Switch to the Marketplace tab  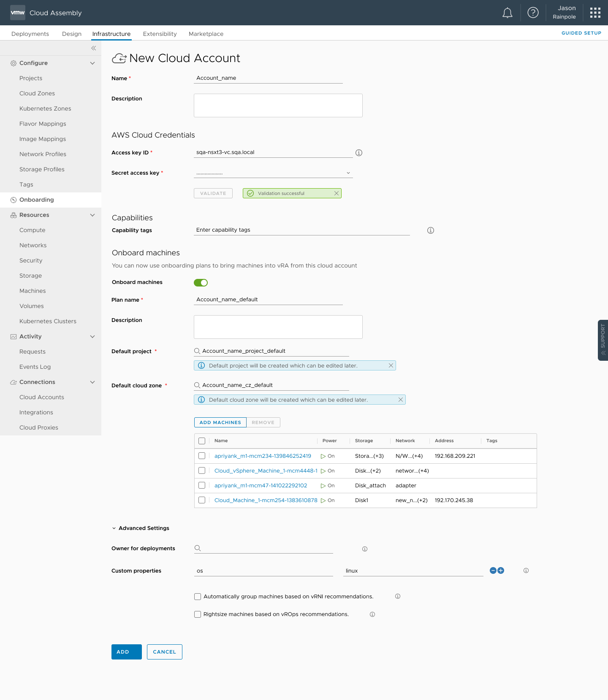[206, 34]
